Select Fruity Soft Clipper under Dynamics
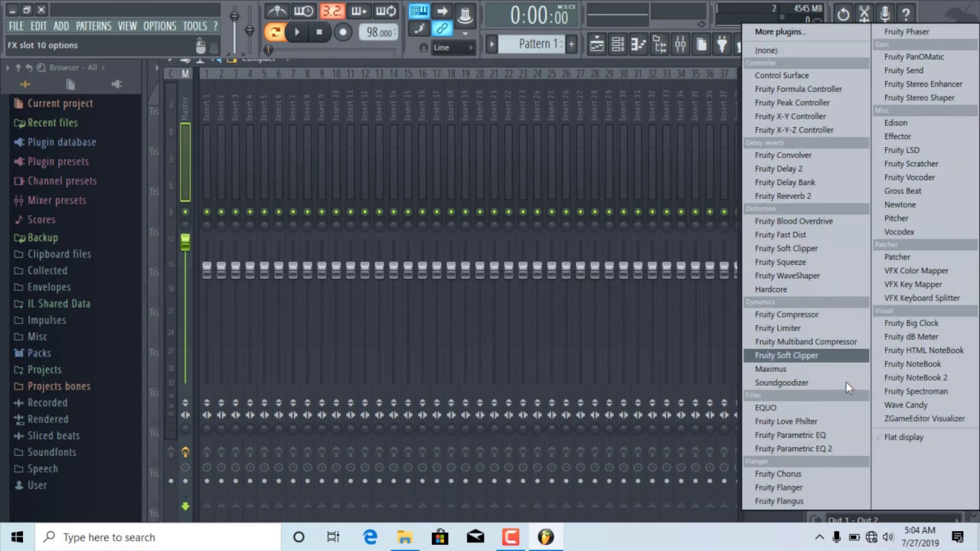This screenshot has height=551, width=980. pyautogui.click(x=805, y=355)
